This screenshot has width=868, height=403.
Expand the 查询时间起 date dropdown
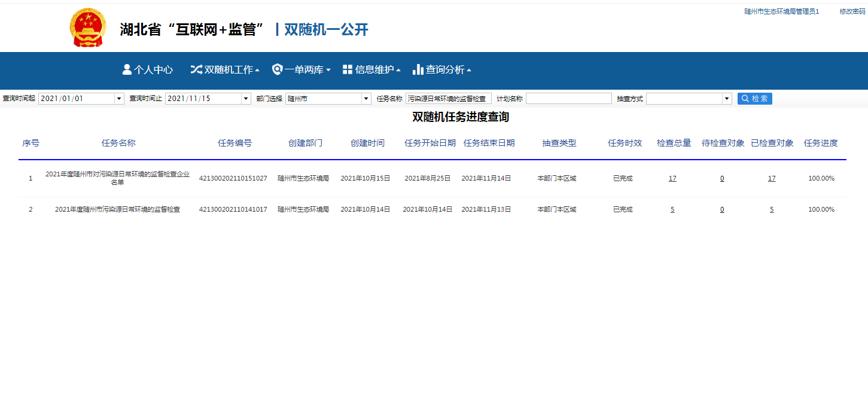click(119, 99)
